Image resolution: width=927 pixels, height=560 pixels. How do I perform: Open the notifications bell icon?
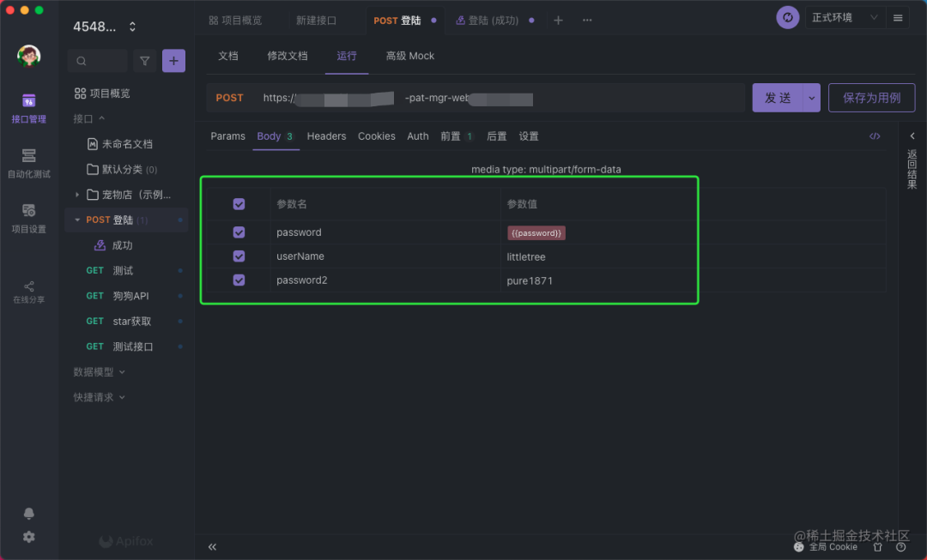pos(29,513)
